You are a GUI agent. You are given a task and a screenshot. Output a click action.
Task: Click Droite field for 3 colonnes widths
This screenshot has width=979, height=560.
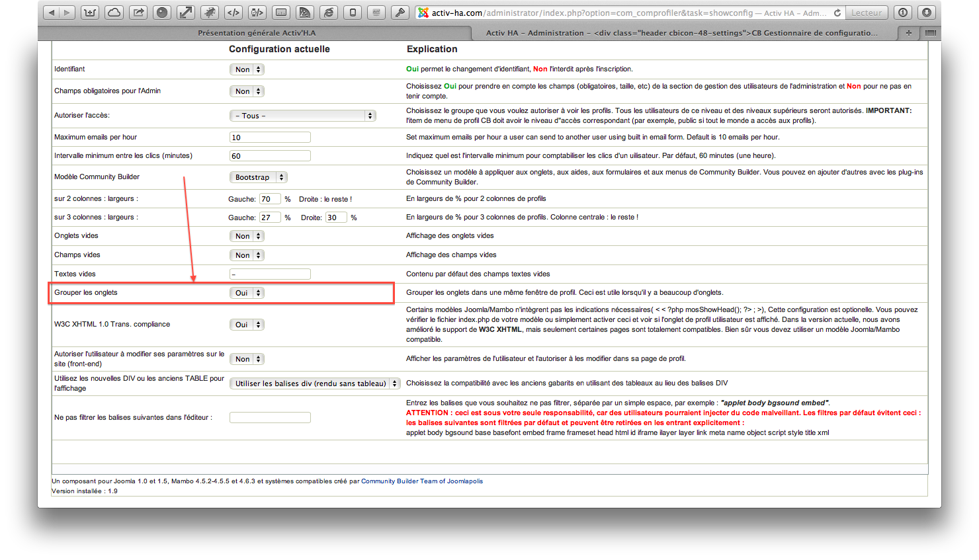336,218
